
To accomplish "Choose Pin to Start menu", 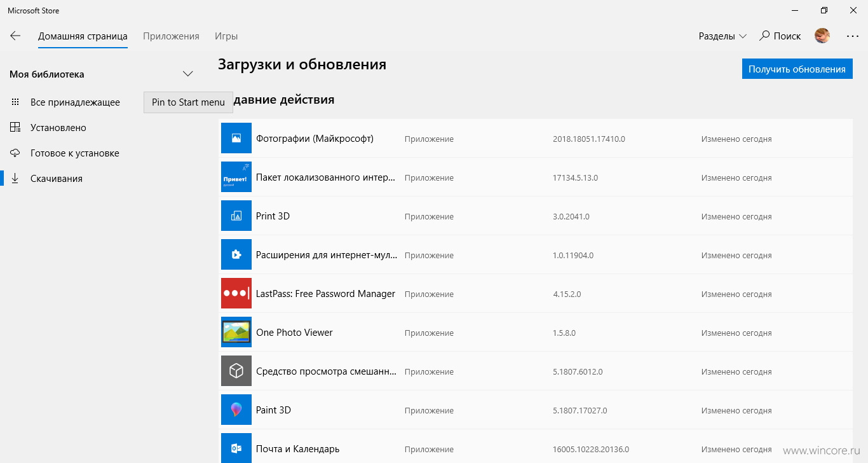I will (x=188, y=102).
